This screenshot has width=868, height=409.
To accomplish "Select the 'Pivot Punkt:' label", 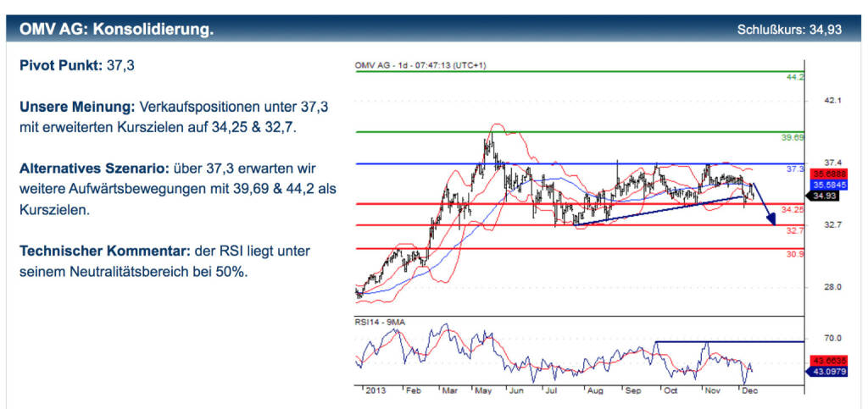I will [x=61, y=66].
